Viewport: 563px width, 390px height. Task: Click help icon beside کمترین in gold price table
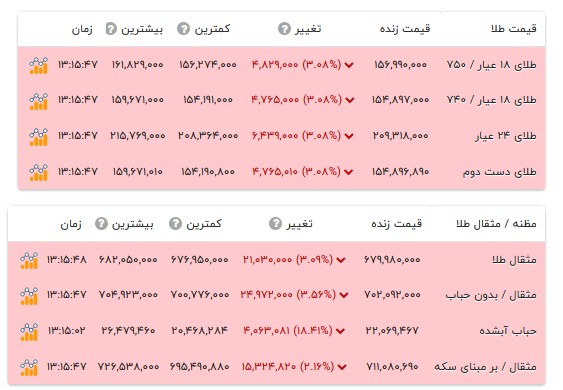tap(183, 28)
